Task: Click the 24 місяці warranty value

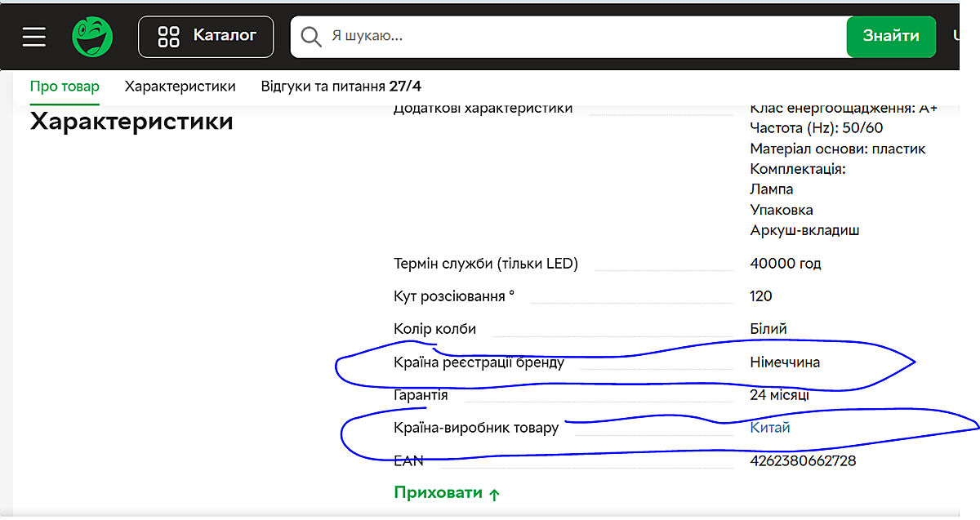Action: pos(780,395)
